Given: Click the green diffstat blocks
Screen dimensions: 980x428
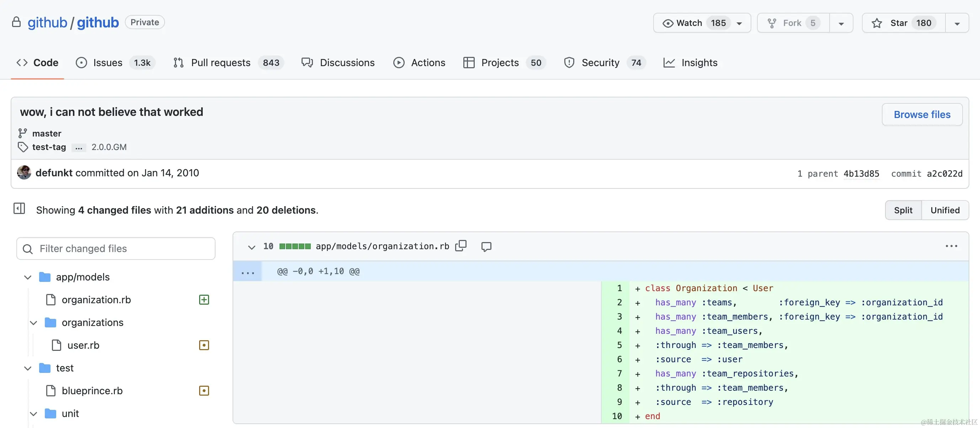Looking at the screenshot, I should pyautogui.click(x=294, y=246).
